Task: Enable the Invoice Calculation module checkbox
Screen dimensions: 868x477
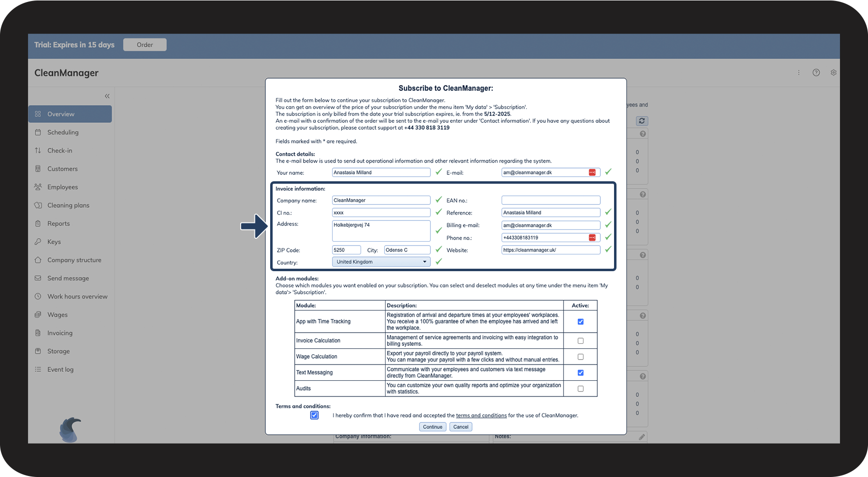Action: click(581, 341)
